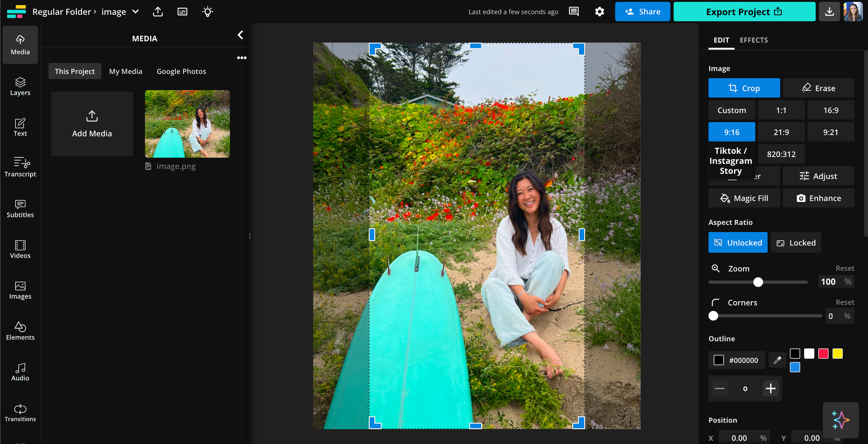The width and height of the screenshot is (868, 444).
Task: Open the Transcript sidebar tool
Action: pos(20,167)
